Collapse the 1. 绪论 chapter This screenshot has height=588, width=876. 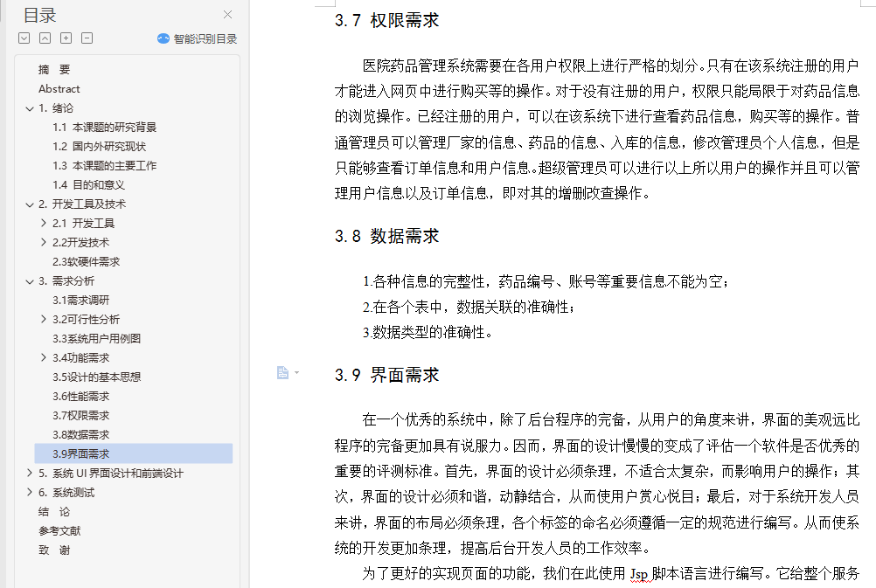tap(30, 108)
